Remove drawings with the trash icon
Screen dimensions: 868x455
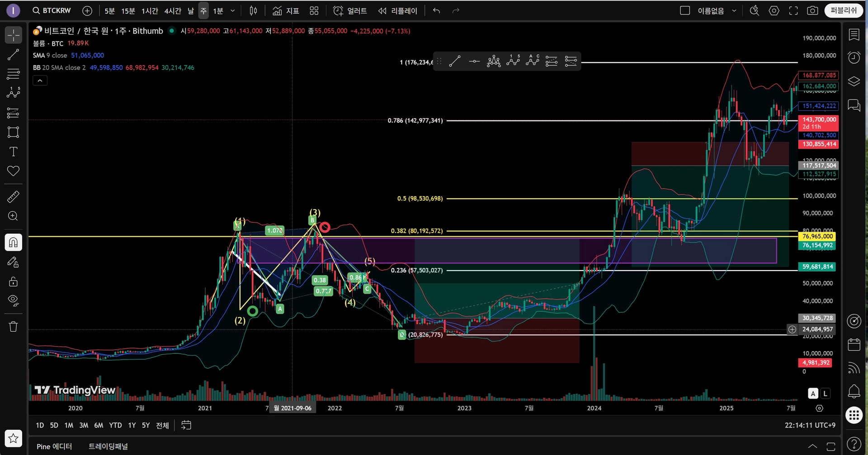click(x=14, y=326)
